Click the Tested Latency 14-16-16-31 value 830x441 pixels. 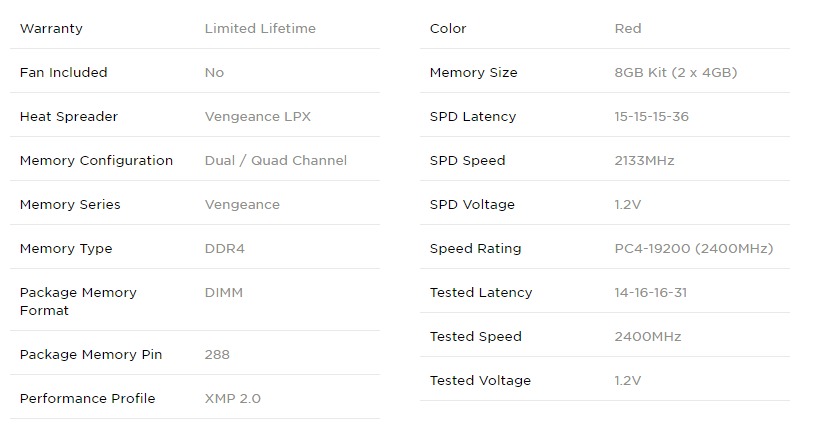650,293
